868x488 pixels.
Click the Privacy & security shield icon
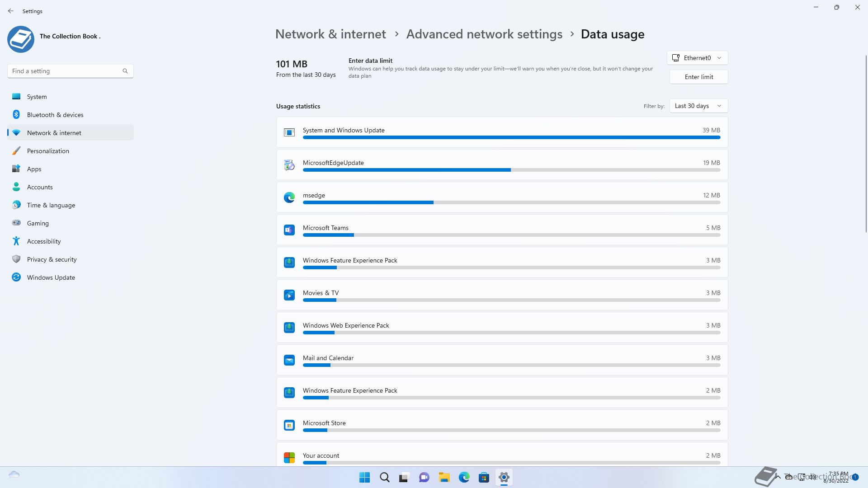pyautogui.click(x=16, y=259)
